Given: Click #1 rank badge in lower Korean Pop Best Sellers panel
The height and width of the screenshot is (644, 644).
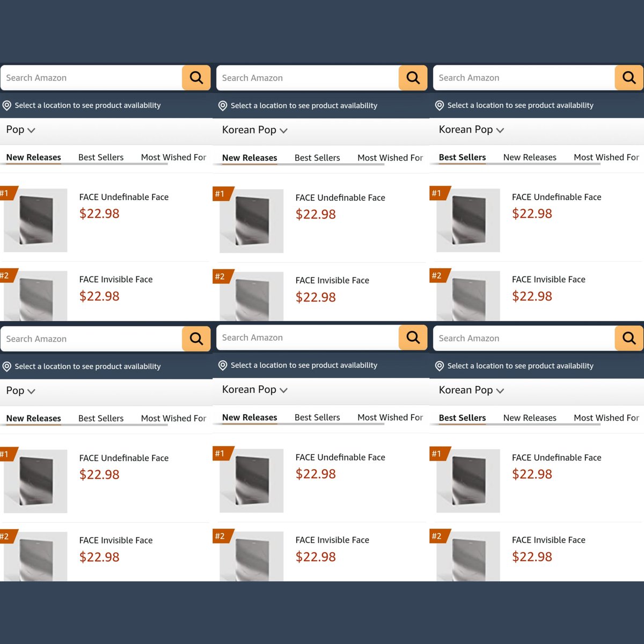Looking at the screenshot, I should coord(439,454).
